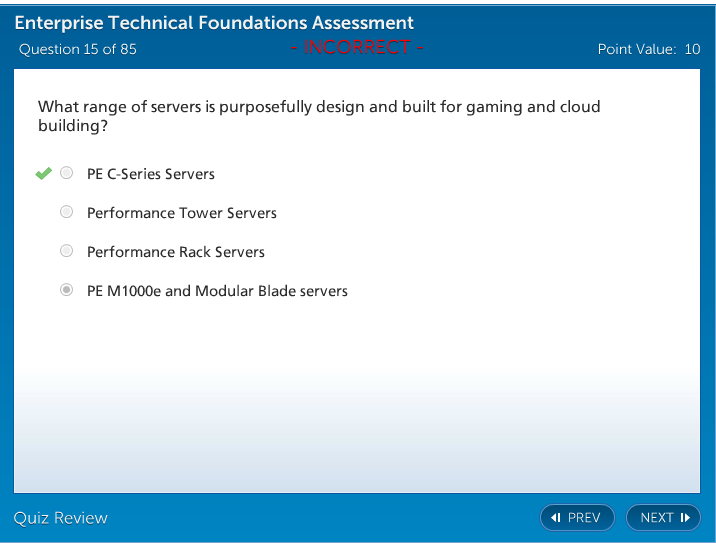Click the Performance Rack Servers answer text
Viewport: 716px width, 543px height.
[x=176, y=252]
